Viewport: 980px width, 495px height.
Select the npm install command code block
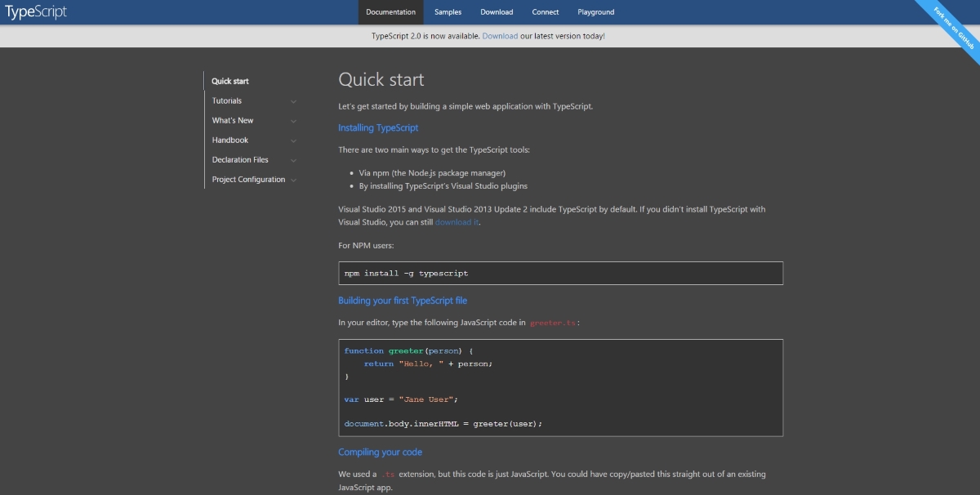click(x=560, y=272)
